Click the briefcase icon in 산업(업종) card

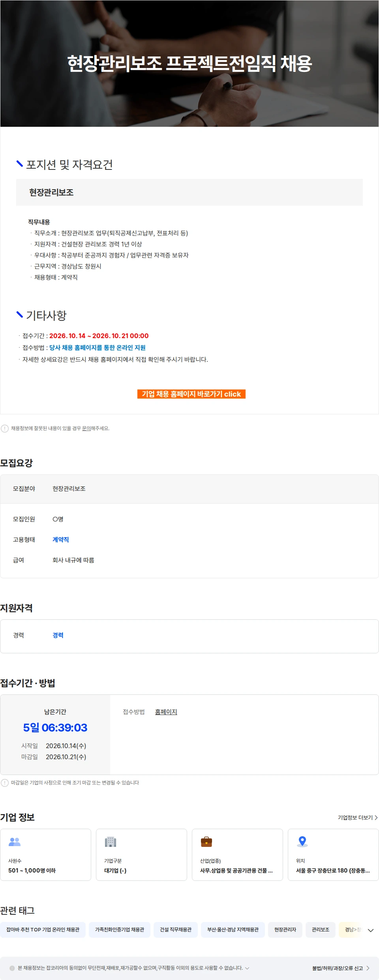206,842
